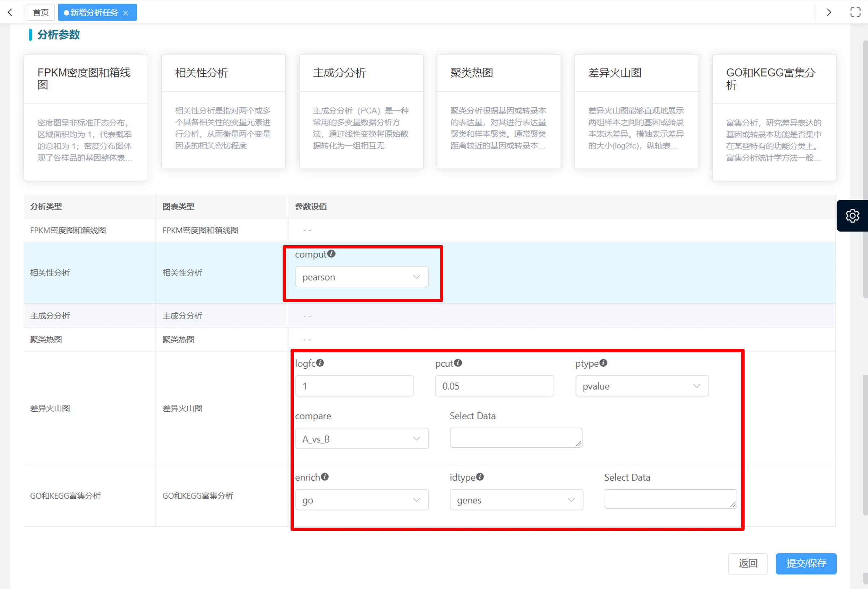Open the comput pearson dropdown

coord(362,277)
